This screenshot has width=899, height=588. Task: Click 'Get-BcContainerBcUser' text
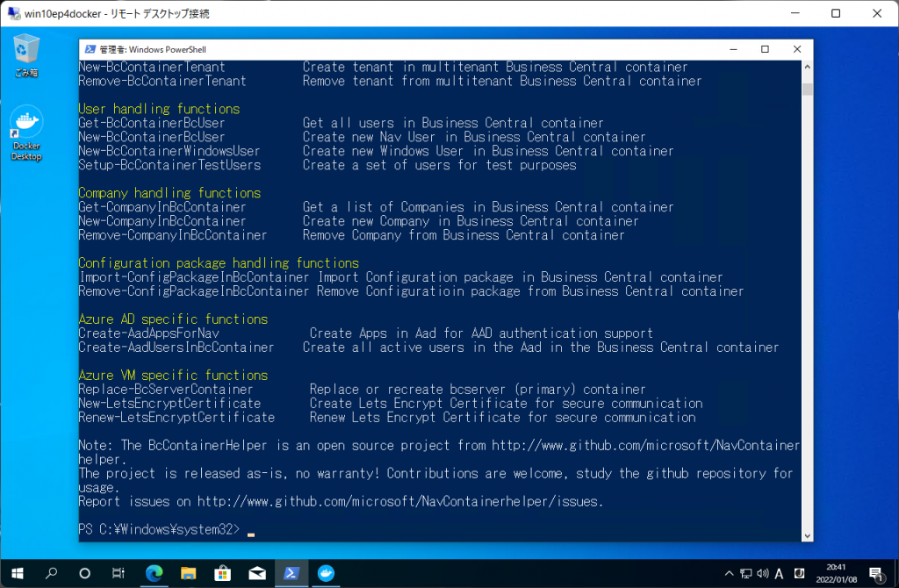coord(151,123)
